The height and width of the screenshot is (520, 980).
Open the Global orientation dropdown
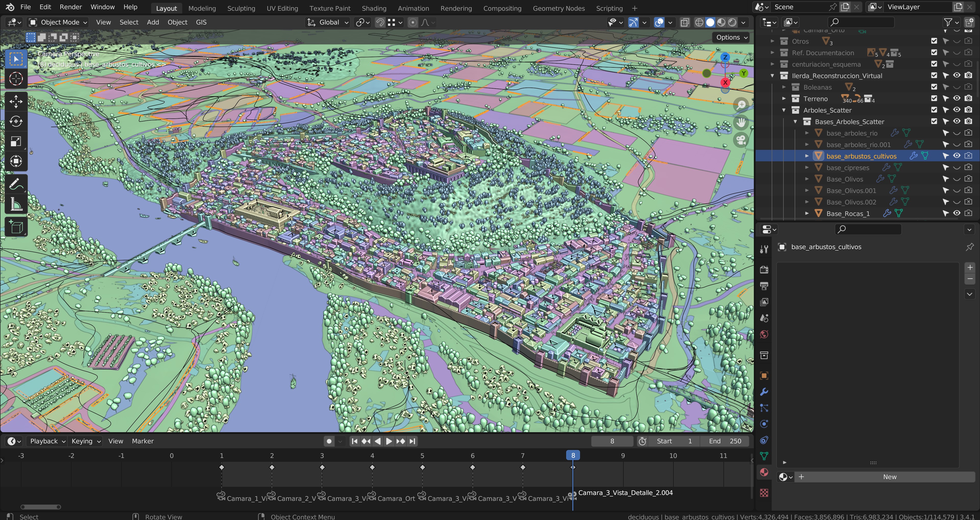tap(328, 22)
